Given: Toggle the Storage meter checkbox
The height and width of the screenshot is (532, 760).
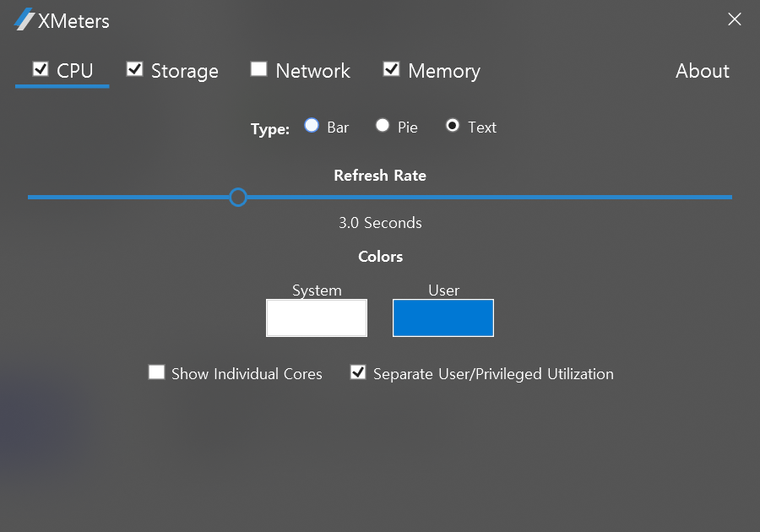Looking at the screenshot, I should [x=135, y=69].
